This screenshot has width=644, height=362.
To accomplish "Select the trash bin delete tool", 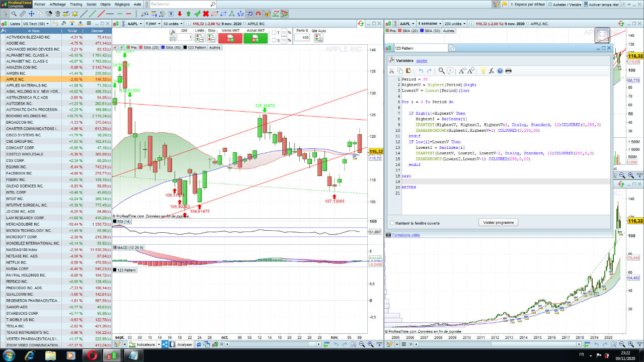I will (57, 14).
